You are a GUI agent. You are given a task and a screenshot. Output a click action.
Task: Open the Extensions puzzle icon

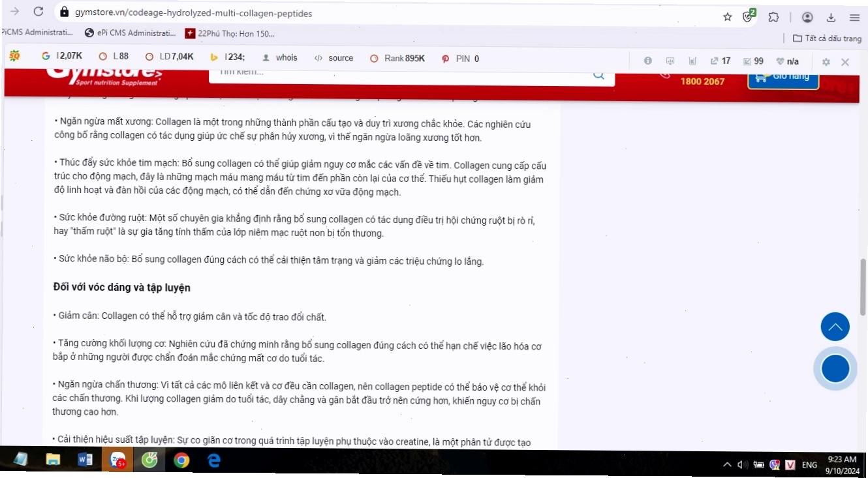(x=773, y=17)
